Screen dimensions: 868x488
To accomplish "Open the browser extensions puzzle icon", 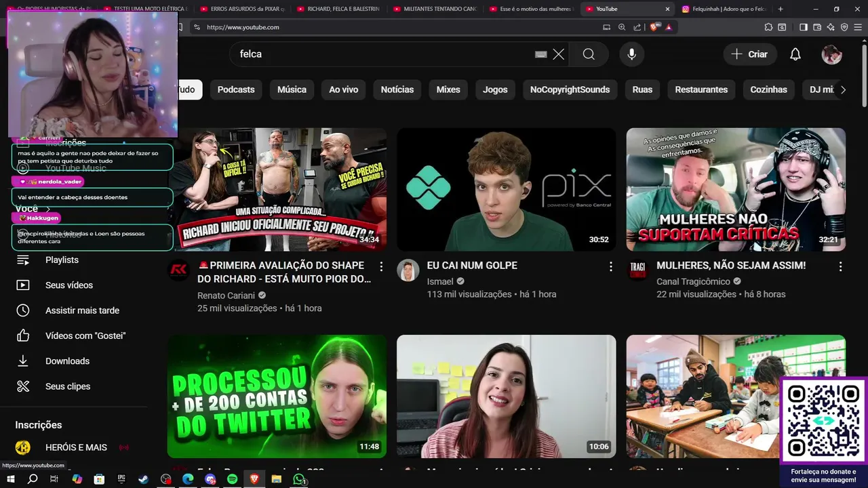I will pos(768,27).
